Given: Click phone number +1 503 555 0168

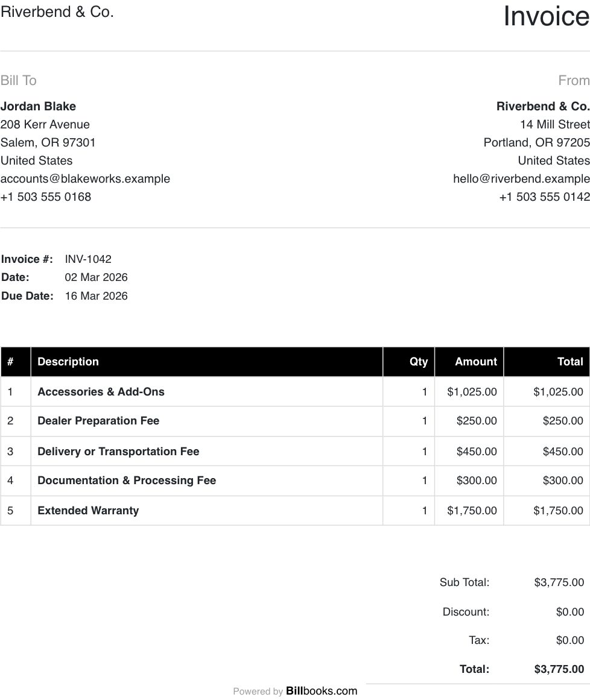Looking at the screenshot, I should click(x=46, y=197).
